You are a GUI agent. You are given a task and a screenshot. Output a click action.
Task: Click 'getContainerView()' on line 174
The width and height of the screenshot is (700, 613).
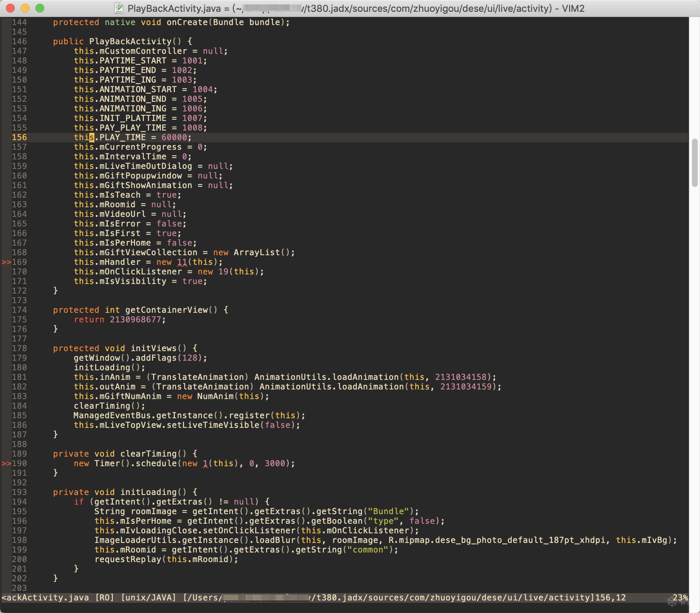[x=171, y=310]
